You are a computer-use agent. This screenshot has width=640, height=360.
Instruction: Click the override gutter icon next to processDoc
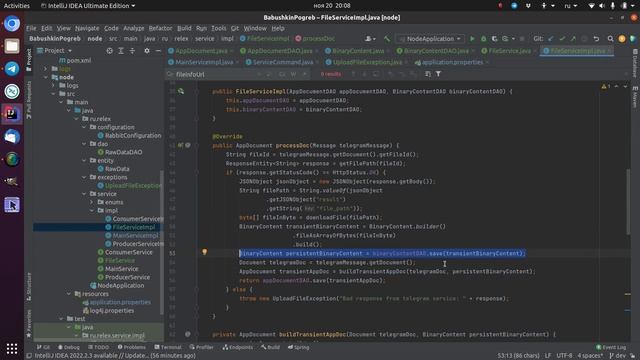[180, 145]
